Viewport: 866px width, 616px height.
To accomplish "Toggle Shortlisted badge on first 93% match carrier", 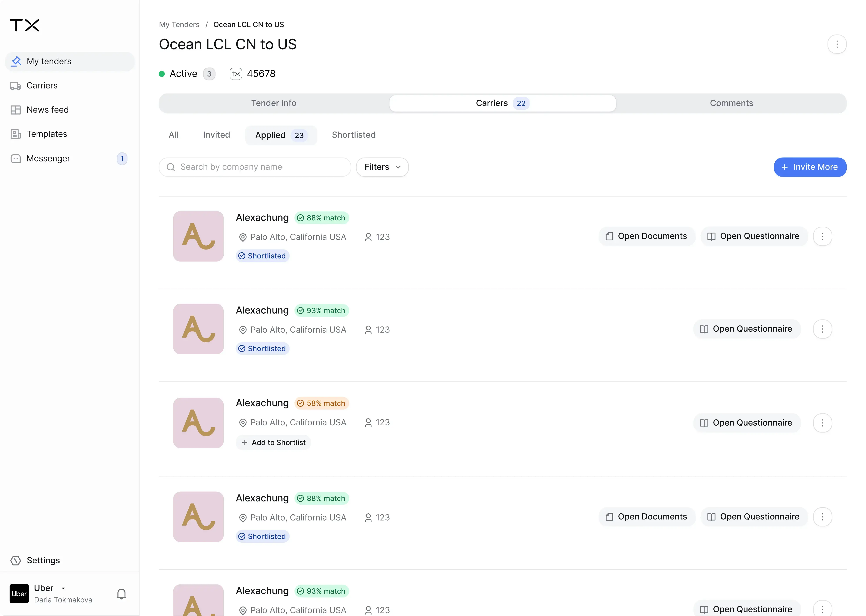I will click(x=263, y=349).
